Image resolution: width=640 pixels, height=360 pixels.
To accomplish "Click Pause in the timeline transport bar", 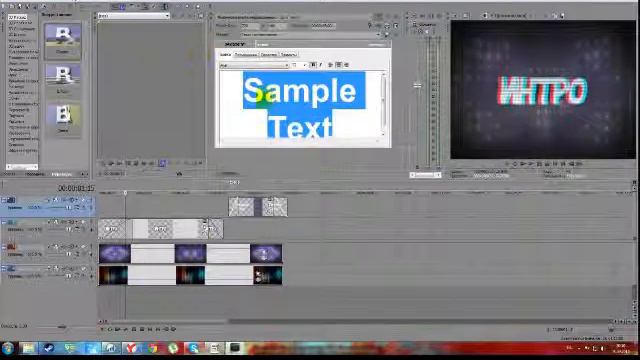I will pyautogui.click(x=134, y=329).
